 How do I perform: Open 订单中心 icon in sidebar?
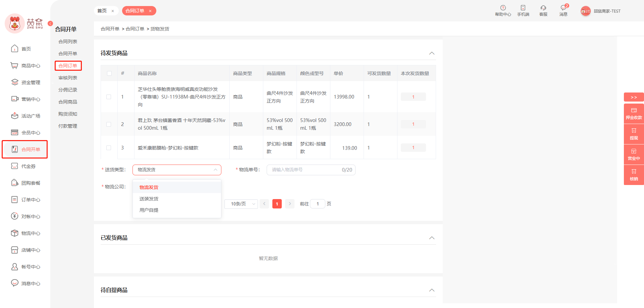(14, 199)
